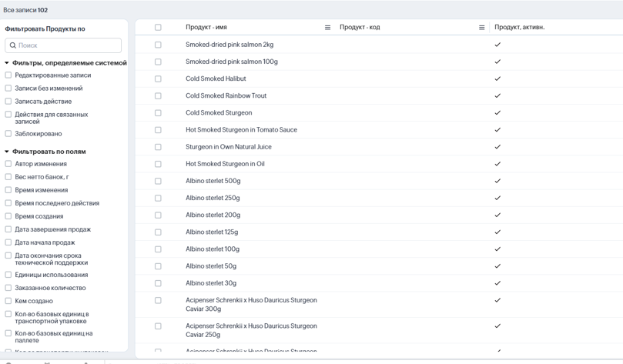Click the active checkmark for Cold Smoked Halibut
Screen dimensions: 623x364
[x=497, y=78]
